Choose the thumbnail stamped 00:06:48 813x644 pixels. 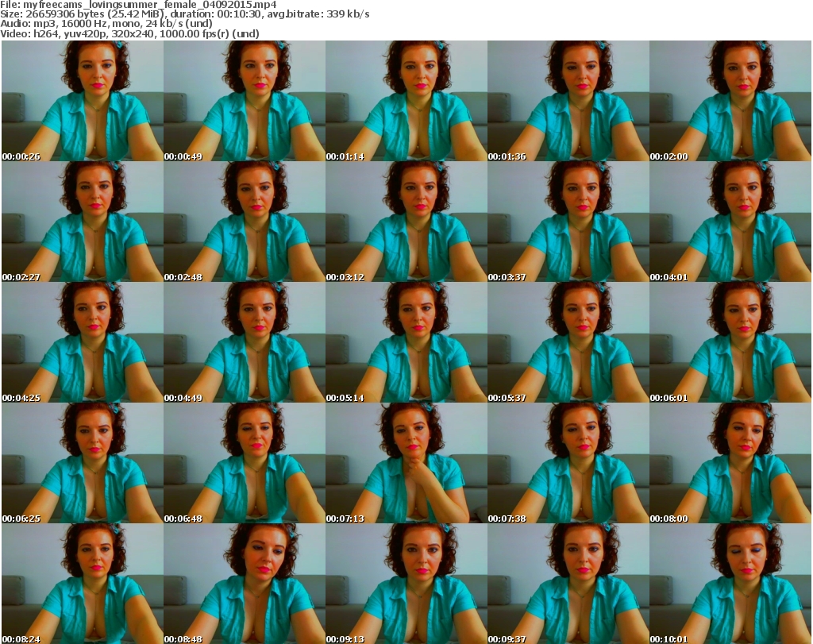(x=245, y=463)
